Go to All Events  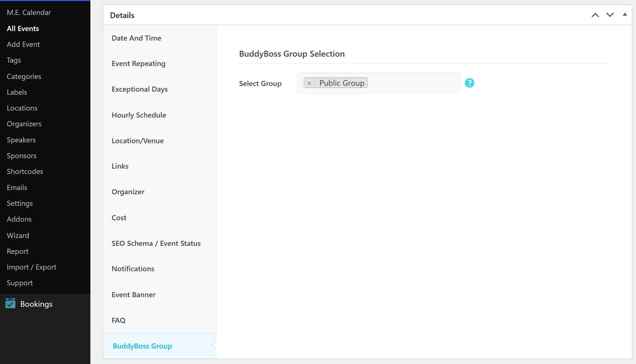23,28
